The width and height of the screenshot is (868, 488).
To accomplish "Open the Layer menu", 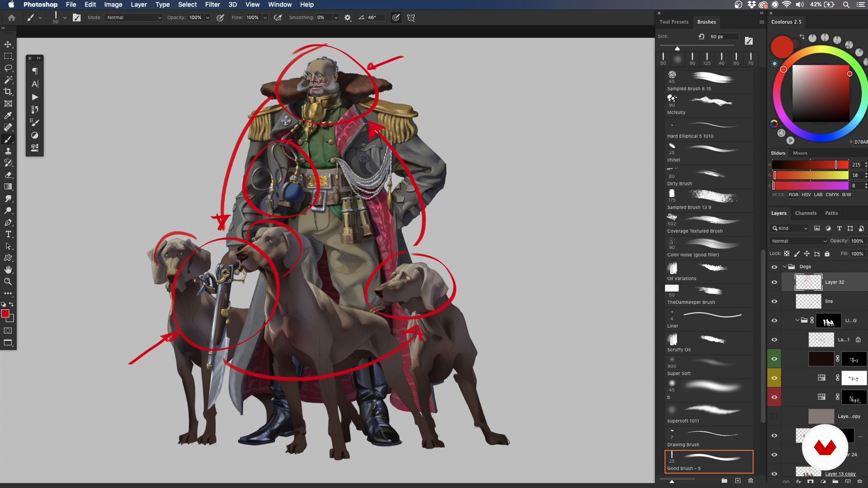I will [139, 4].
